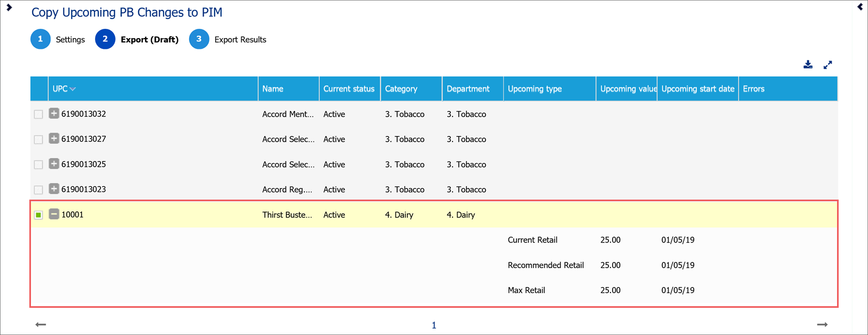This screenshot has width=868, height=335.
Task: Collapse left side panel arrow
Action: pyautogui.click(x=9, y=7)
